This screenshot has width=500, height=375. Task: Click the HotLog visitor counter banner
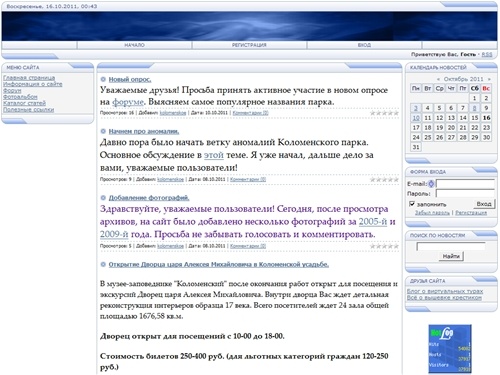click(x=450, y=349)
